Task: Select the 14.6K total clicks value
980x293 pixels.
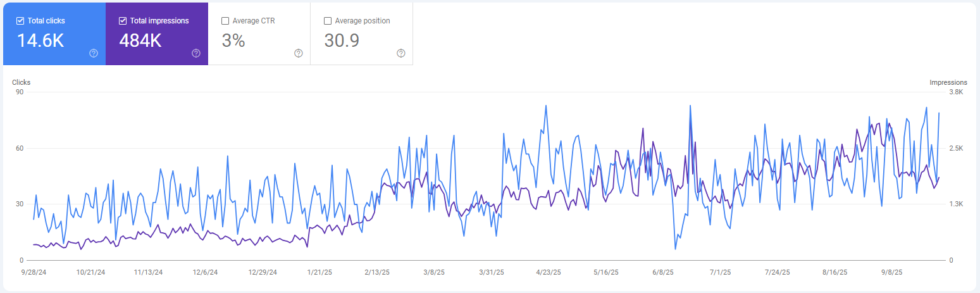Action: (40, 41)
